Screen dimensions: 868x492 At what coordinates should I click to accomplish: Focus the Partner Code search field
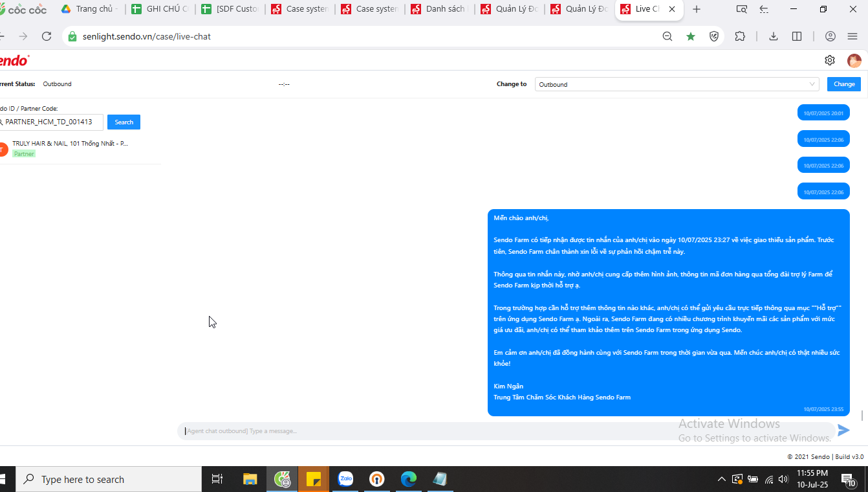click(51, 122)
